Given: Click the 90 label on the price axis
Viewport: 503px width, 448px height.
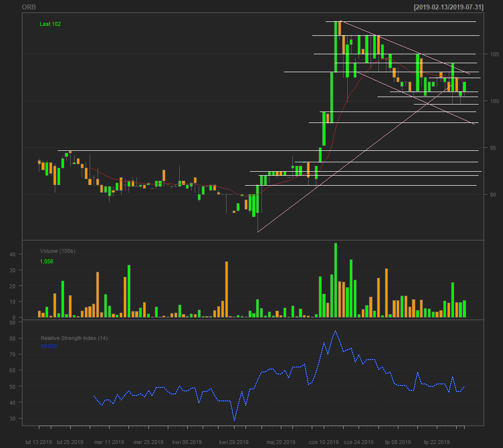Looking at the screenshot, I should 493,195.
